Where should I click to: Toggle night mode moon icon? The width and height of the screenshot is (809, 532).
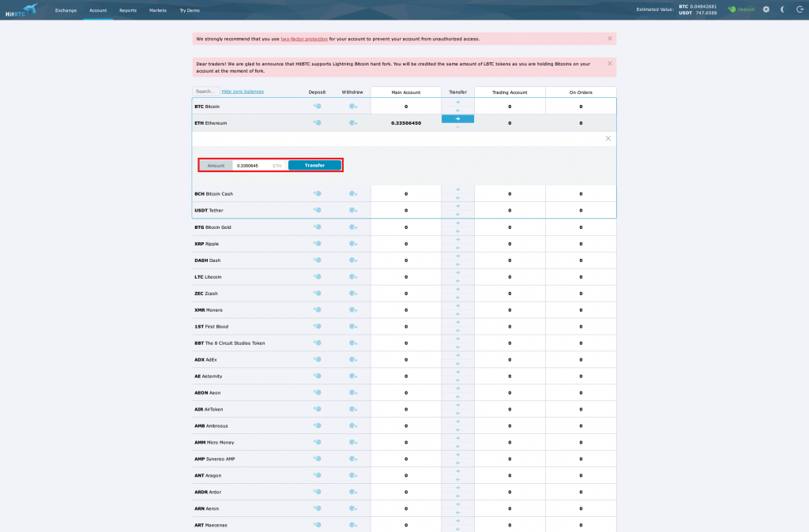pyautogui.click(x=783, y=9)
